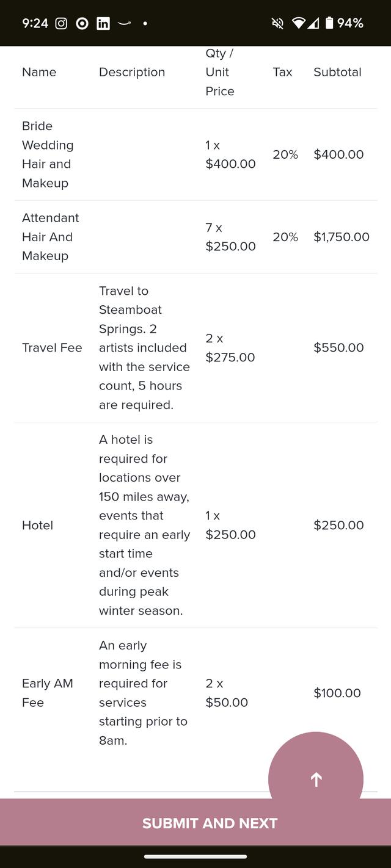Tap the circular recording icon in status bar
This screenshot has height=868, width=391.
(x=82, y=23)
